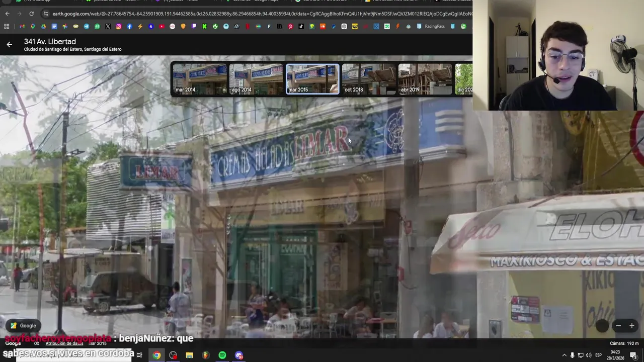The width and height of the screenshot is (644, 362).
Task: Click the round compass button beside zoom controls
Action: coord(602,325)
